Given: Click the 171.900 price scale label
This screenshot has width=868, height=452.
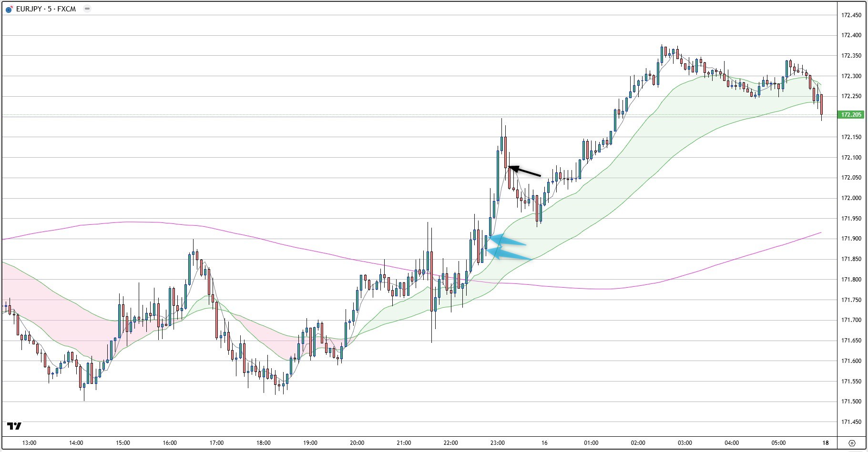Looking at the screenshot, I should tap(851, 239).
